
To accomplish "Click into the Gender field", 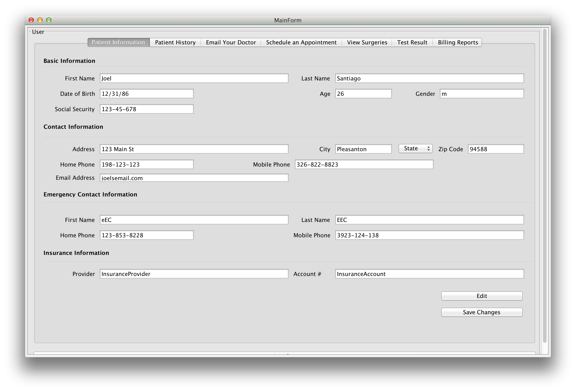I will coord(482,94).
